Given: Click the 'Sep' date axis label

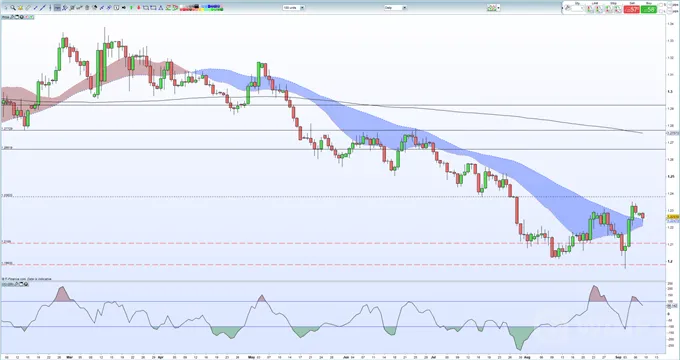Looking at the screenshot, I should [619, 357].
